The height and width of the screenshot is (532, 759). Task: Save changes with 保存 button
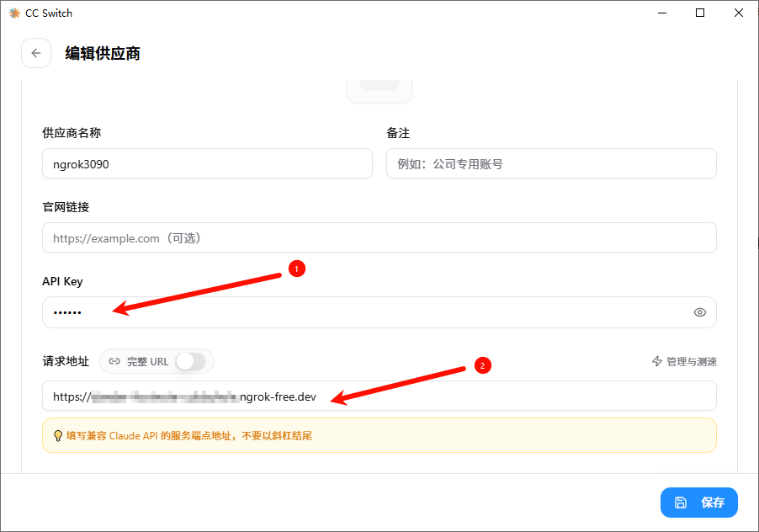[699, 503]
